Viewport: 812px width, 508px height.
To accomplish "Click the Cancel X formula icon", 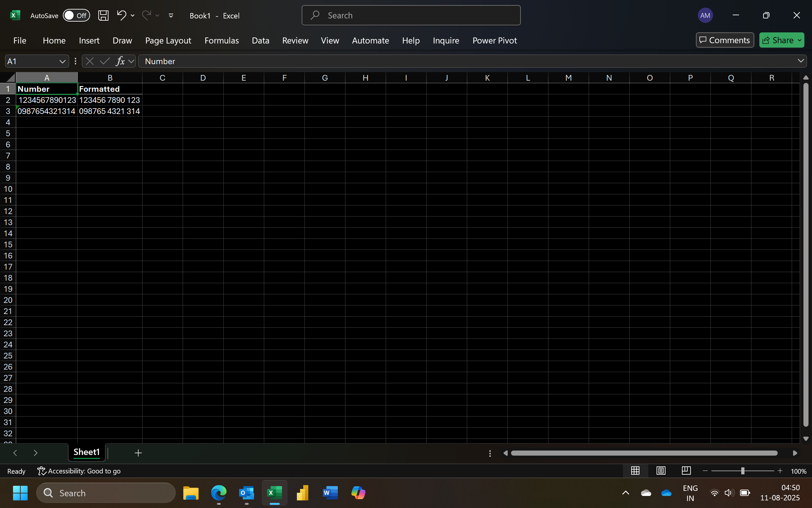I will pyautogui.click(x=89, y=61).
